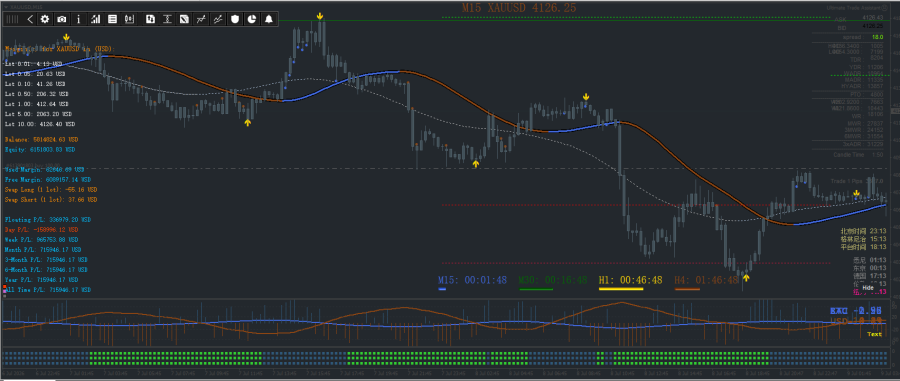This screenshot has height=381, width=900.
Task: Click the Used Margin line
Action: (x=44, y=170)
